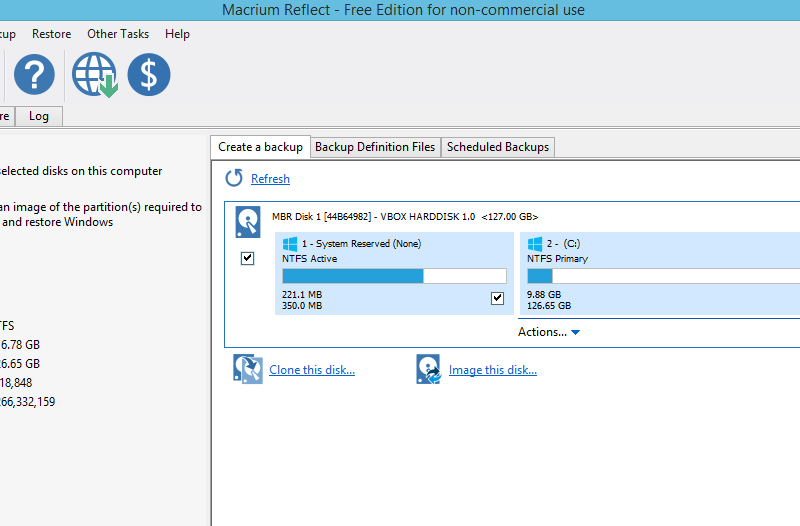This screenshot has height=526, width=800.
Task: Click the NTFS Primary text
Action: point(557,259)
